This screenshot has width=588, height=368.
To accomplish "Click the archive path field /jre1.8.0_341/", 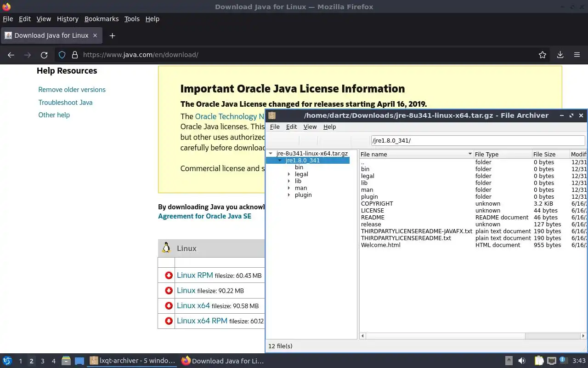I will 478,141.
